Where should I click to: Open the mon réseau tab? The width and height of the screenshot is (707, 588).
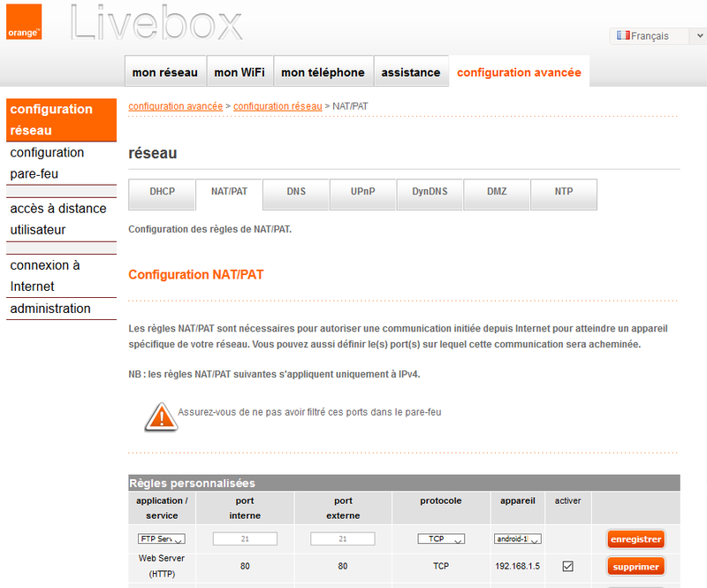pyautogui.click(x=165, y=73)
